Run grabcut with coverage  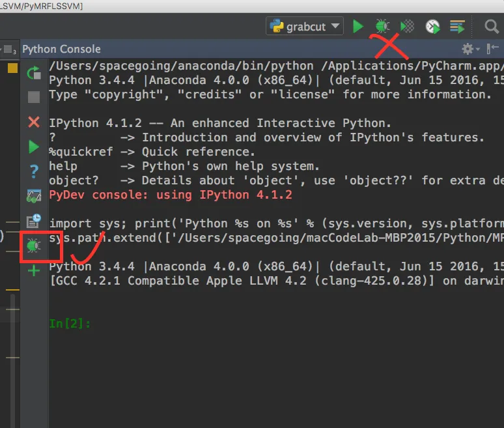[x=407, y=26]
